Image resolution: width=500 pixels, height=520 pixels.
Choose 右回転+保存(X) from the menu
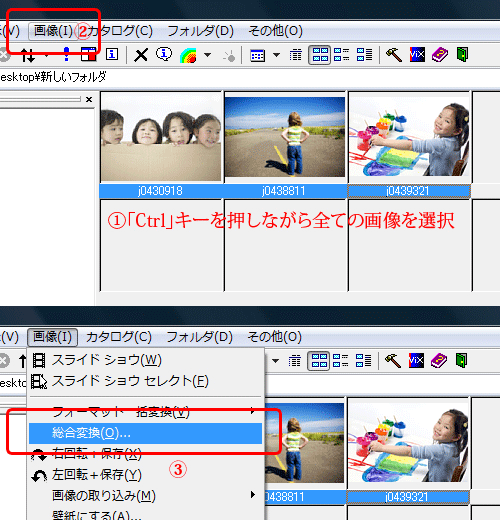145,454
